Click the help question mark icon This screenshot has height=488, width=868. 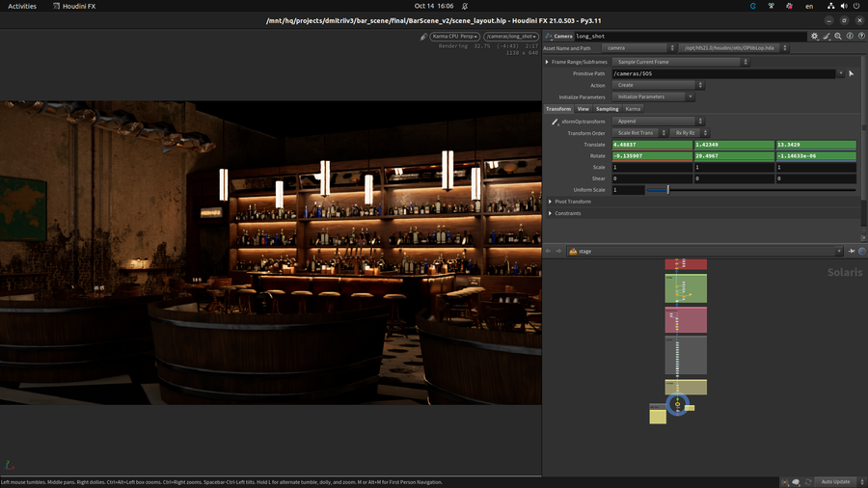(x=860, y=37)
